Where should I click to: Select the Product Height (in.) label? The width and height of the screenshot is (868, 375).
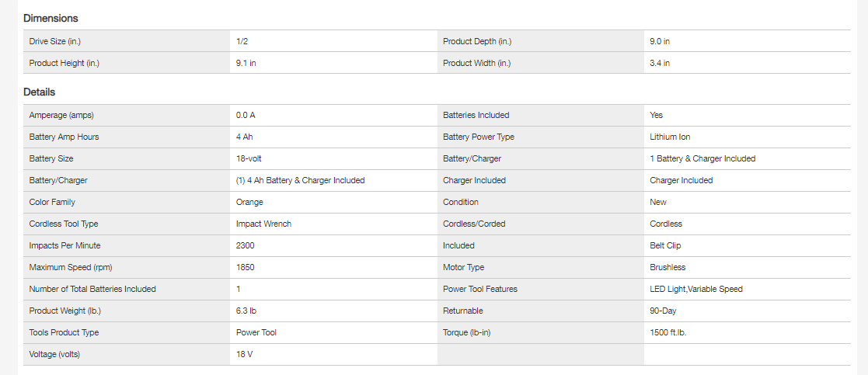pos(64,63)
